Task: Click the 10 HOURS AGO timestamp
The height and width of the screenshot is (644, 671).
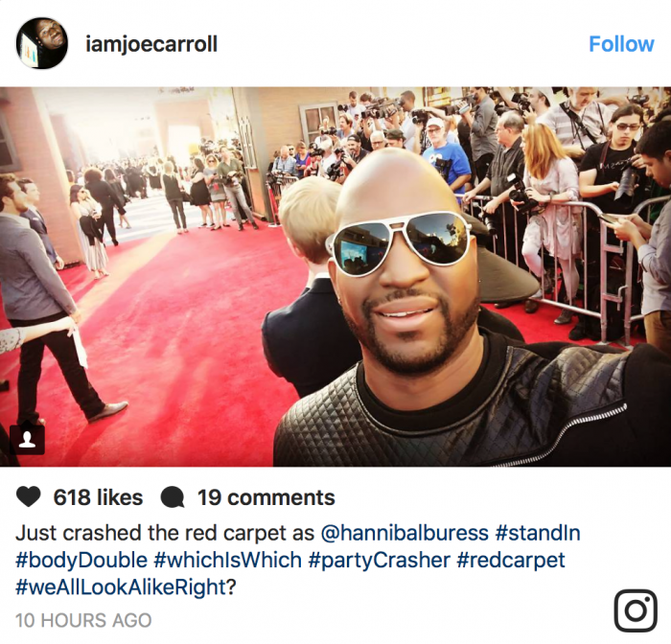Action: (x=83, y=620)
